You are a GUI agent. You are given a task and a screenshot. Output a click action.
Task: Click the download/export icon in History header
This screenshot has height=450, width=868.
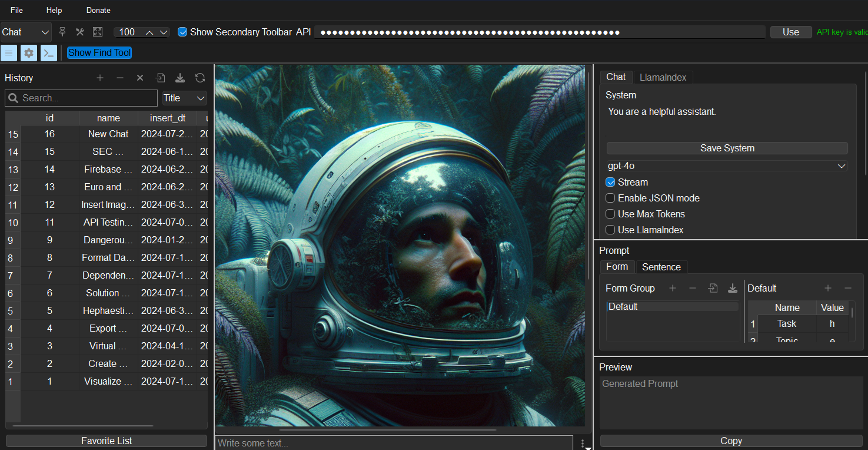[x=180, y=78]
